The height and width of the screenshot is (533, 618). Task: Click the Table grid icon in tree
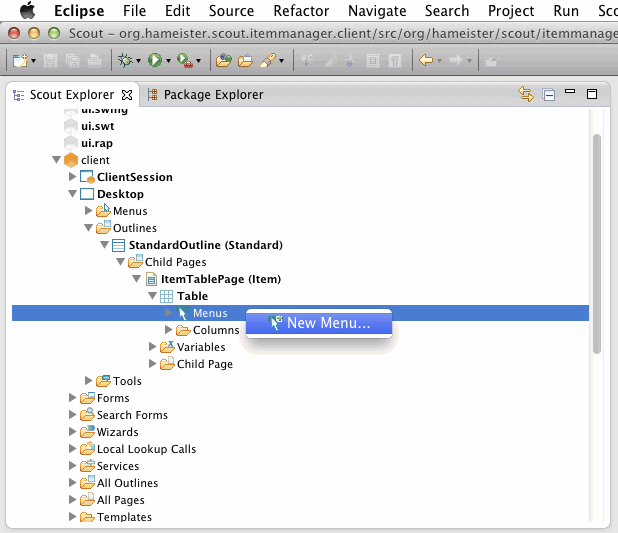(x=166, y=296)
